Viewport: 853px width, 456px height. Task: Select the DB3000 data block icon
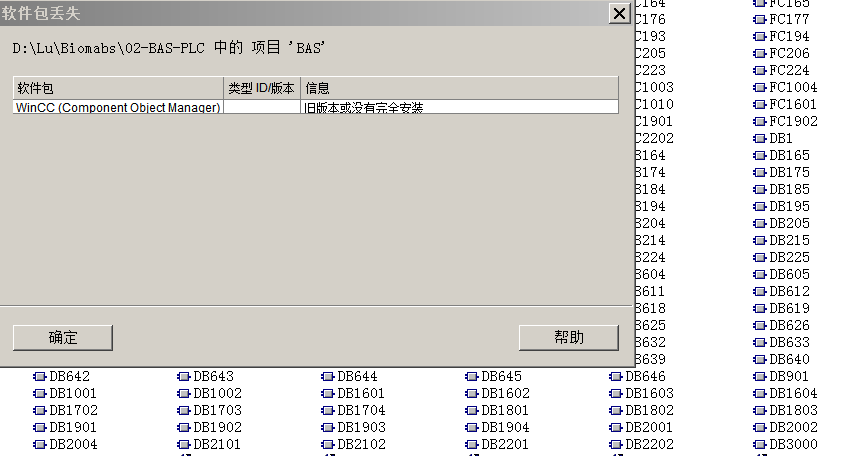(x=760, y=444)
